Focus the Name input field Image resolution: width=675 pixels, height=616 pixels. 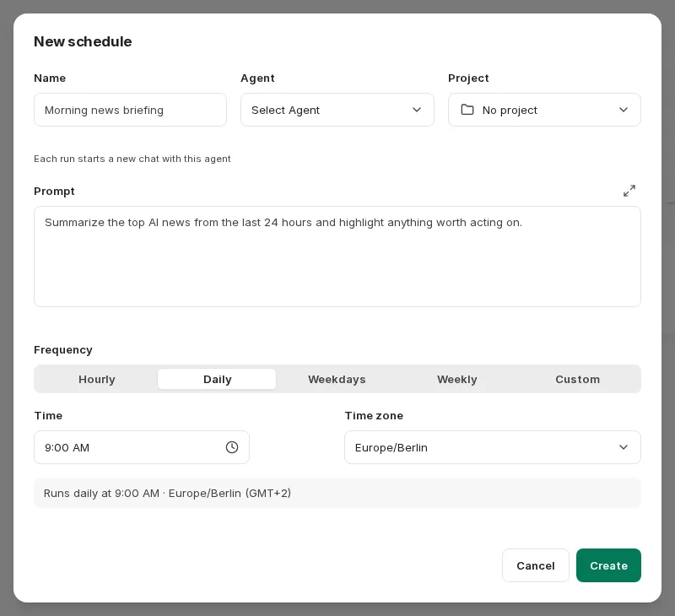(130, 110)
